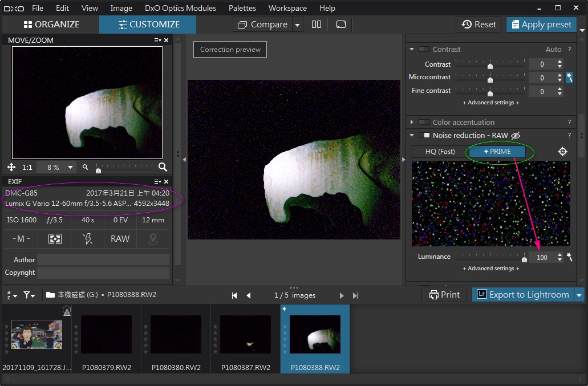Open the zoom percentage dropdown
Image resolution: width=588 pixels, height=386 pixels.
(70, 167)
